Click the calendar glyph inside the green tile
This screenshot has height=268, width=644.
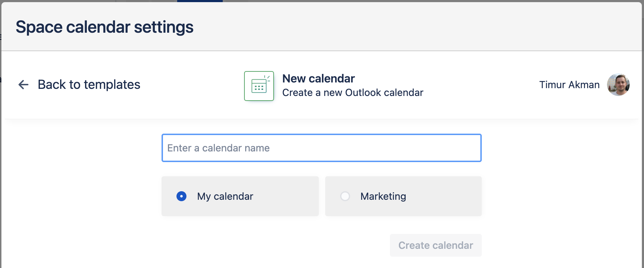(x=259, y=86)
